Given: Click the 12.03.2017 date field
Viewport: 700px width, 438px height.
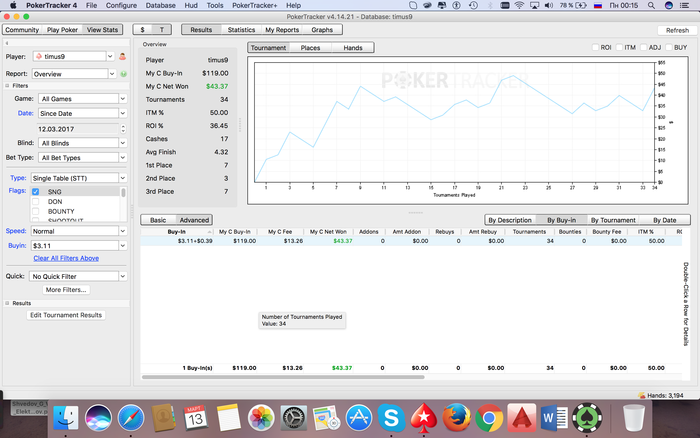Looking at the screenshot, I should tap(78, 129).
